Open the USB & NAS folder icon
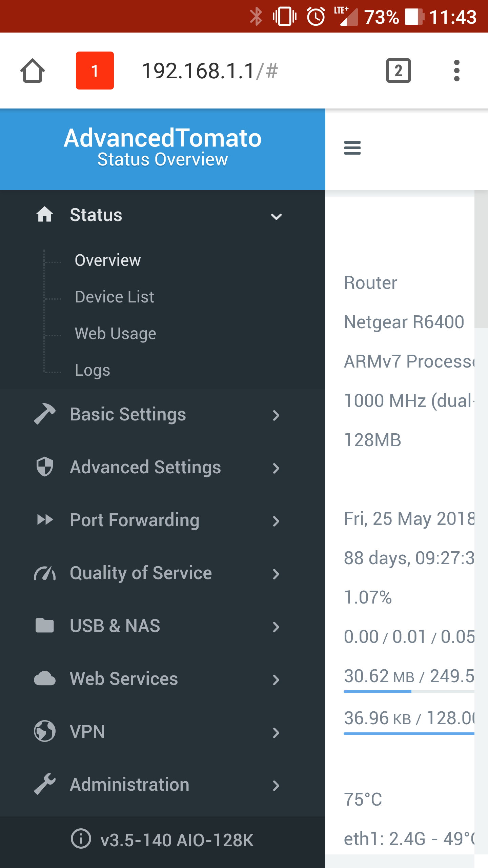This screenshot has width=488, height=868. (x=44, y=626)
